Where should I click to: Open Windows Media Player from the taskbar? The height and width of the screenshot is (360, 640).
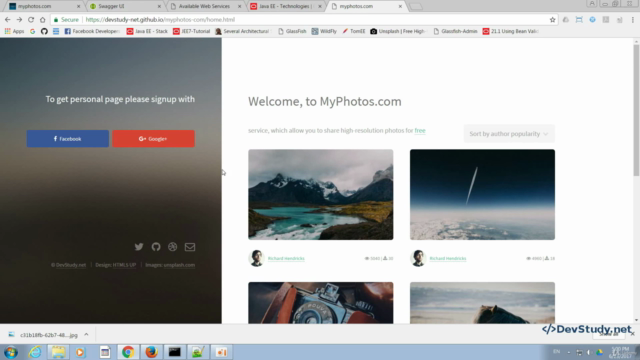(80, 352)
